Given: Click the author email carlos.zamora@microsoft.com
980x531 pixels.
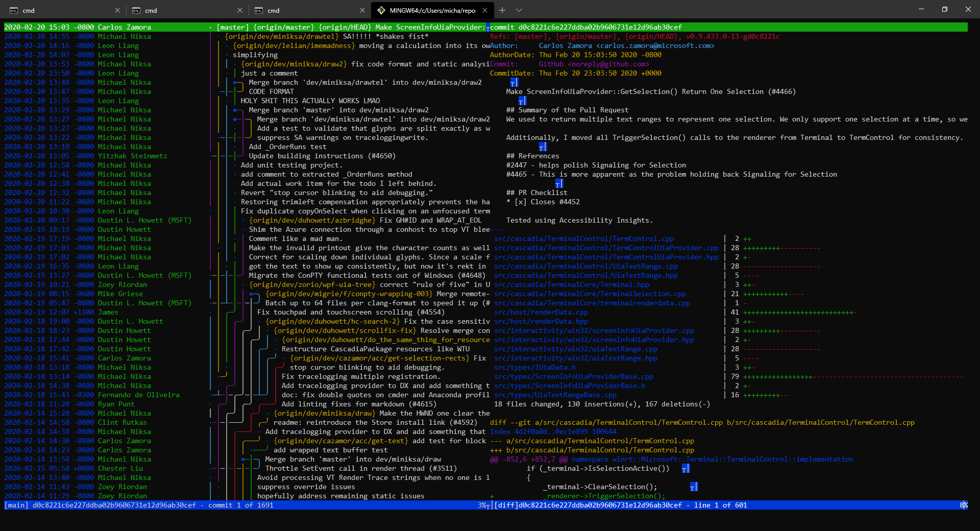Looking at the screenshot, I should [655, 45].
